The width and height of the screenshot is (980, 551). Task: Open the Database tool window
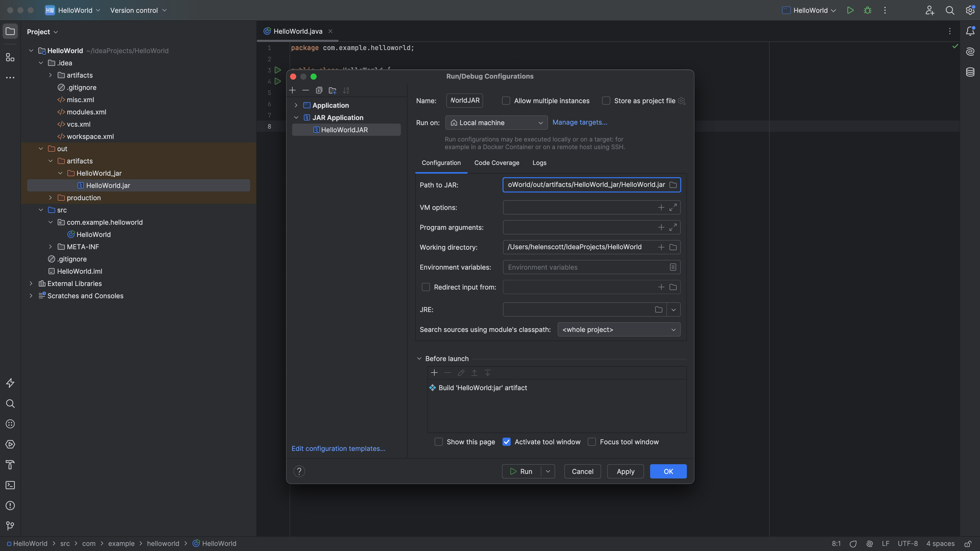970,71
